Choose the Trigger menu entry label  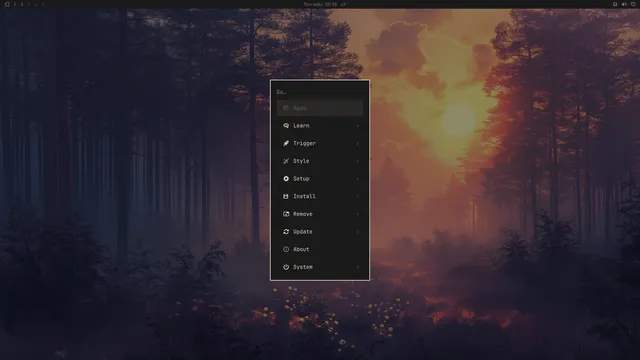[x=304, y=143]
